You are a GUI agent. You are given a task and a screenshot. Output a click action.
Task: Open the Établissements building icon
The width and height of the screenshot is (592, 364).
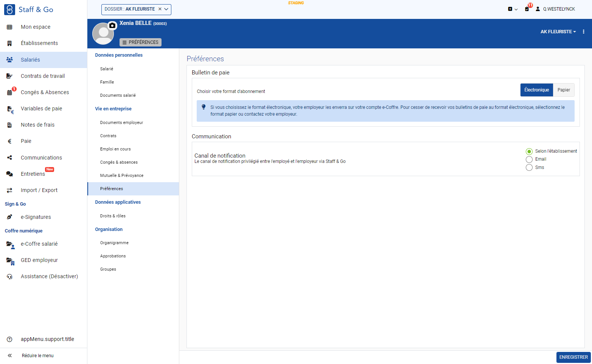(x=9, y=43)
